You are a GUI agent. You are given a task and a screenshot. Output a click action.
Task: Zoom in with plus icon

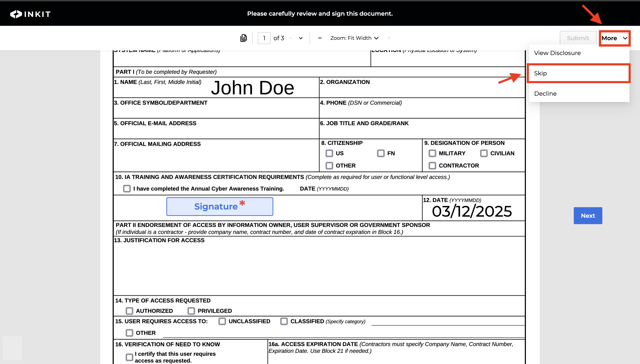(389, 38)
